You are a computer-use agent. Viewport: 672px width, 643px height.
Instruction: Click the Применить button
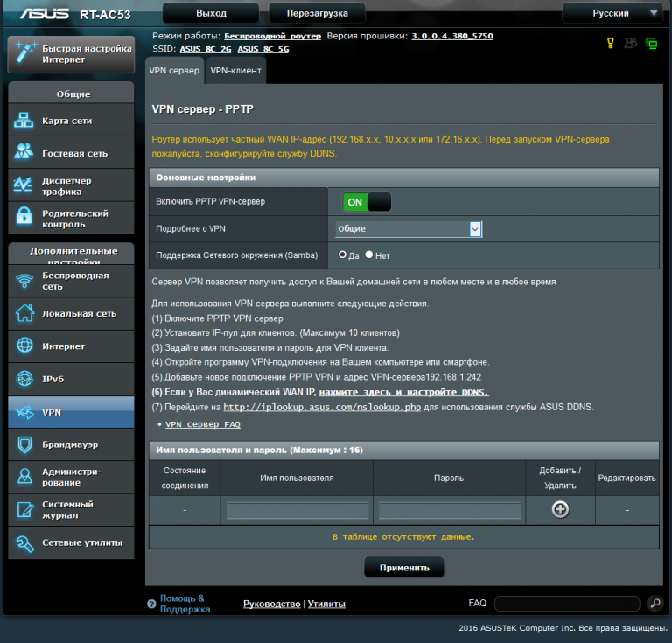(x=403, y=567)
